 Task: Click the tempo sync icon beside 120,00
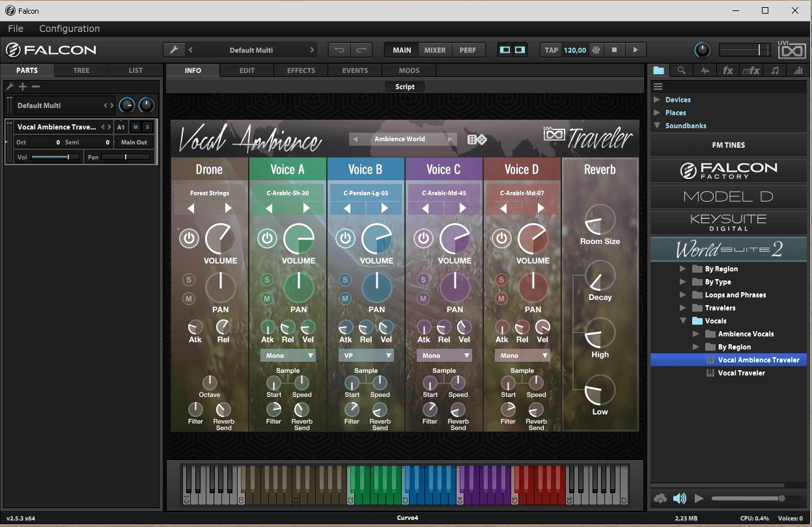point(595,50)
